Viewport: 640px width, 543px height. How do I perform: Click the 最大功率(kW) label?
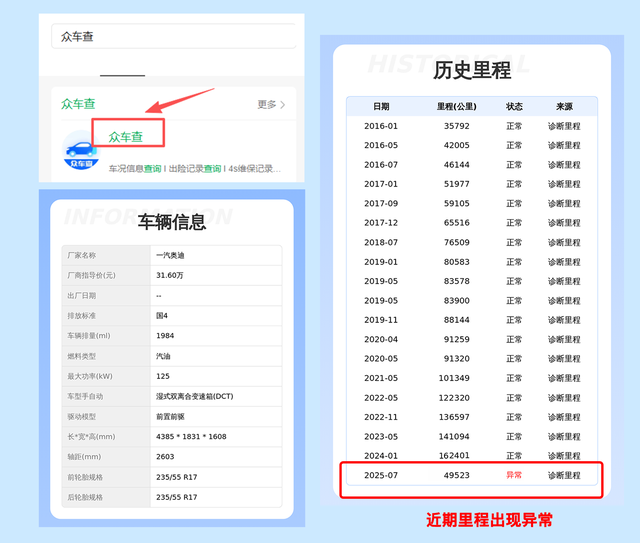(90, 376)
